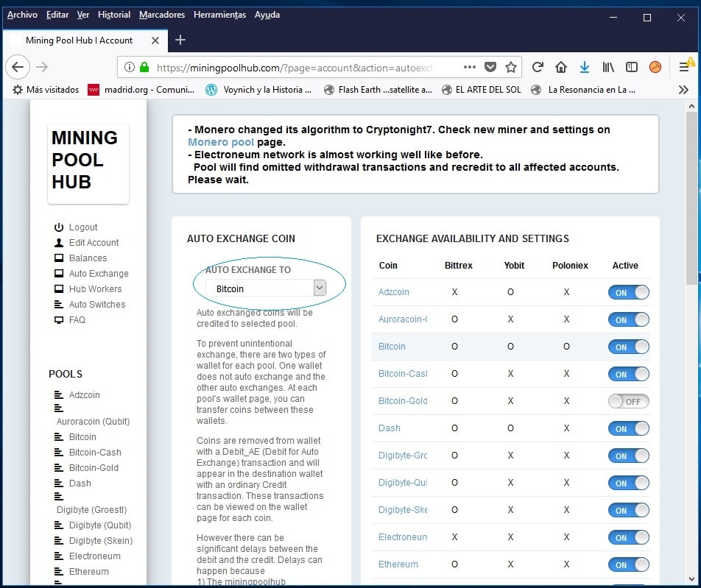
Task: Turn off the Dash active toggle
Action: coord(628,428)
